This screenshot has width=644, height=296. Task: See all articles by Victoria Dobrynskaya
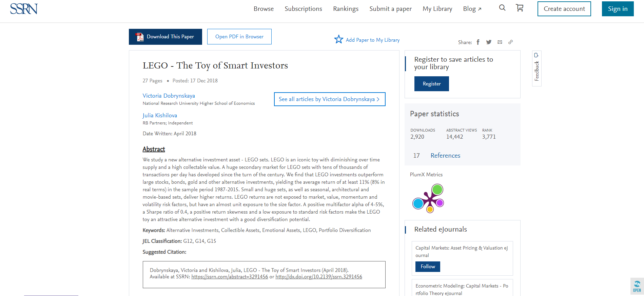tap(329, 99)
